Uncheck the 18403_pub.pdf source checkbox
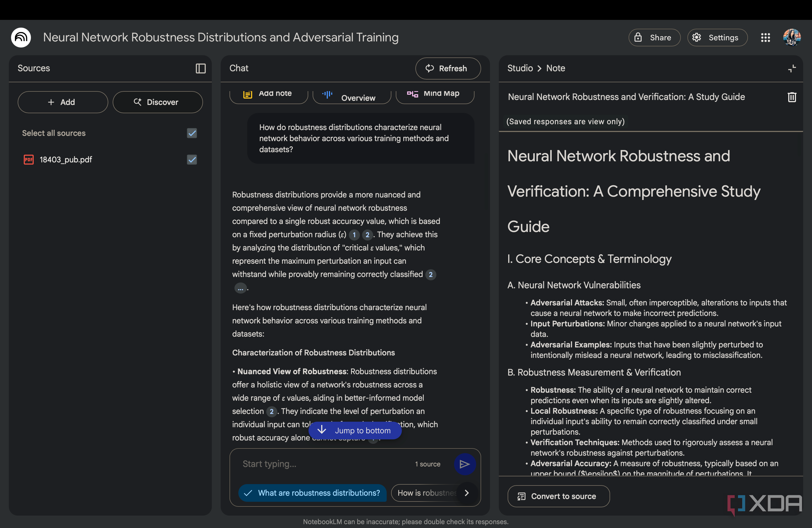 192,160
